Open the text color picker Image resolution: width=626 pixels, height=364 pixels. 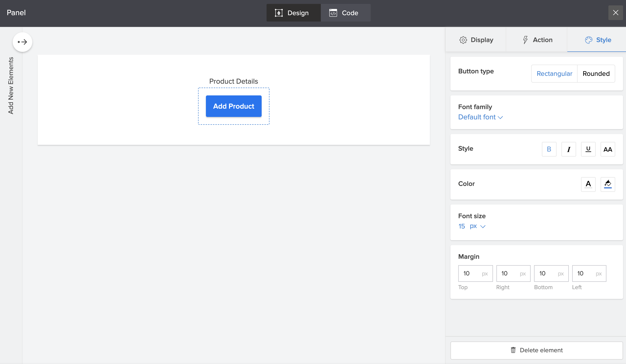pos(588,184)
